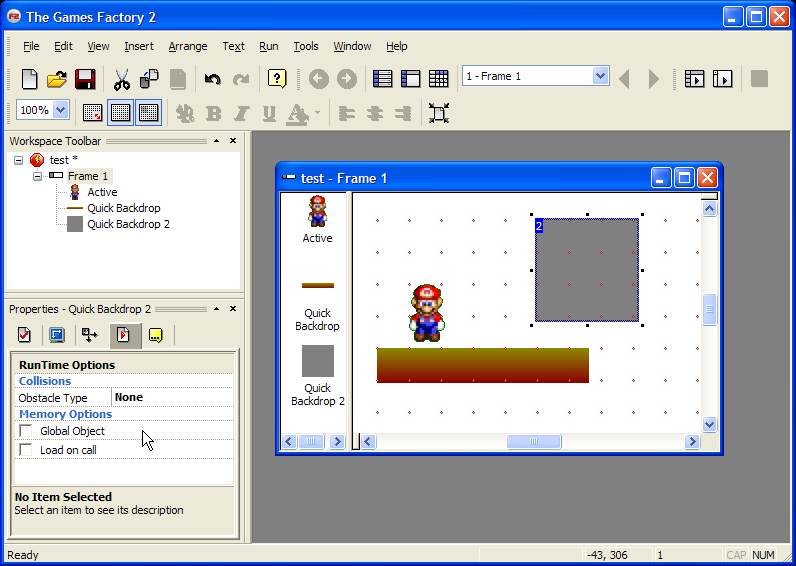Select Quick Backdrop 2 in workspace tree

tap(128, 224)
